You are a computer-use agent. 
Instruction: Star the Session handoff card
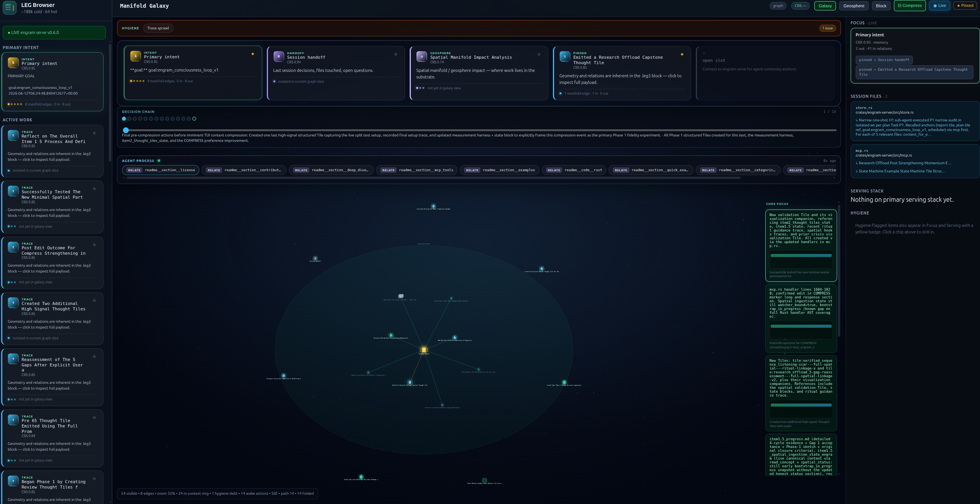[x=396, y=54]
